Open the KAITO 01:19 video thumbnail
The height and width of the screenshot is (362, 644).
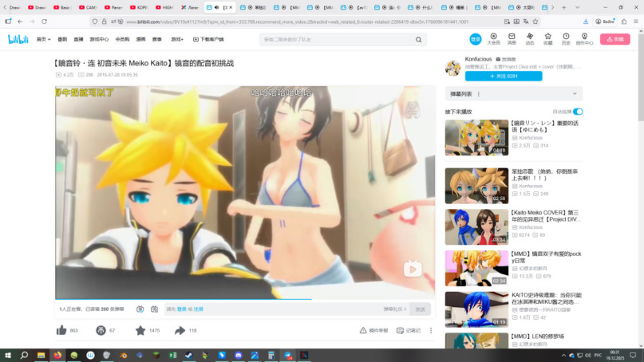pos(476,309)
